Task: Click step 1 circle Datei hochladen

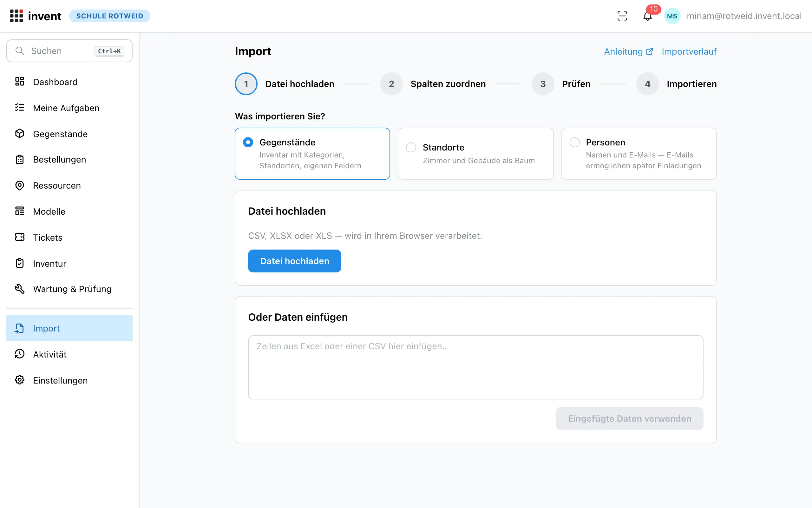Action: [x=246, y=84]
